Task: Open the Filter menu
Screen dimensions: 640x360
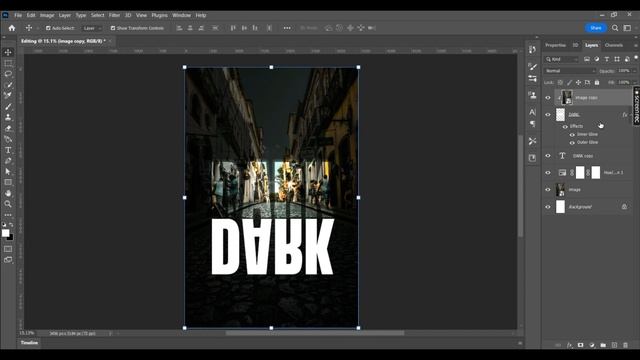Action: (x=114, y=15)
